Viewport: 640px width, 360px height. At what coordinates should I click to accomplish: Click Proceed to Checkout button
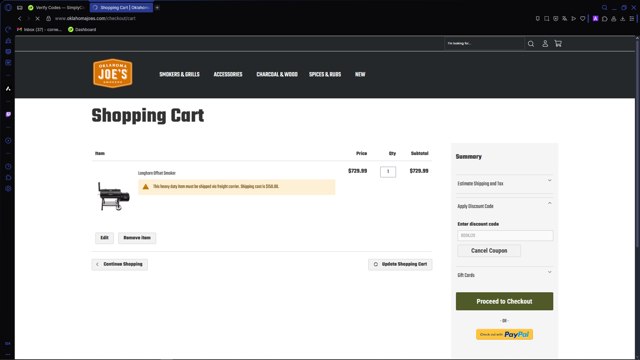[x=504, y=301]
